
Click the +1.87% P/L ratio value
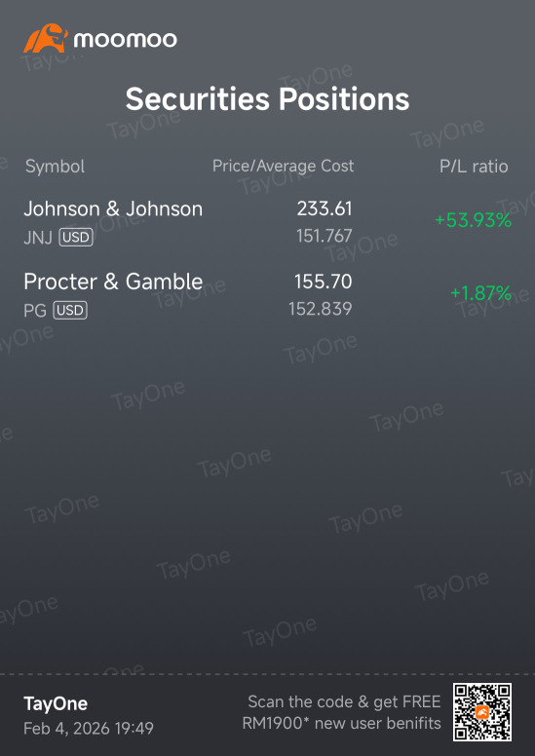point(480,292)
